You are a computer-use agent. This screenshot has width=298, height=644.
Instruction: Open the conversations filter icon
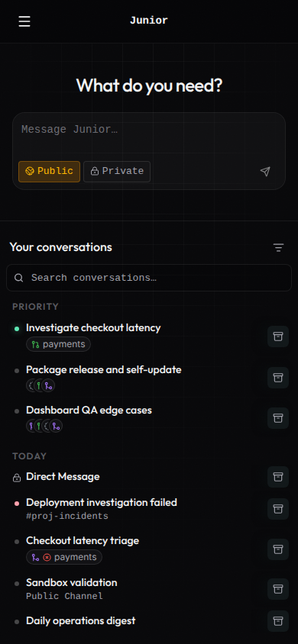(x=278, y=248)
